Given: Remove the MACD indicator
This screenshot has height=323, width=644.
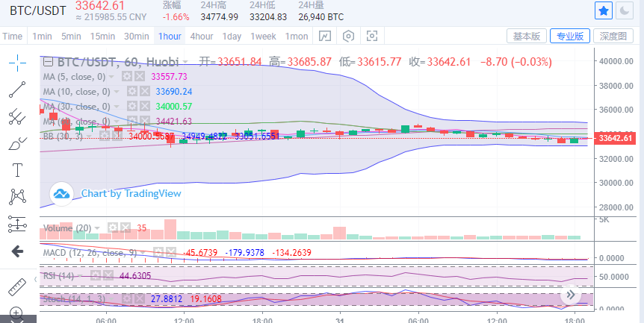Looking at the screenshot, I should [x=171, y=252].
